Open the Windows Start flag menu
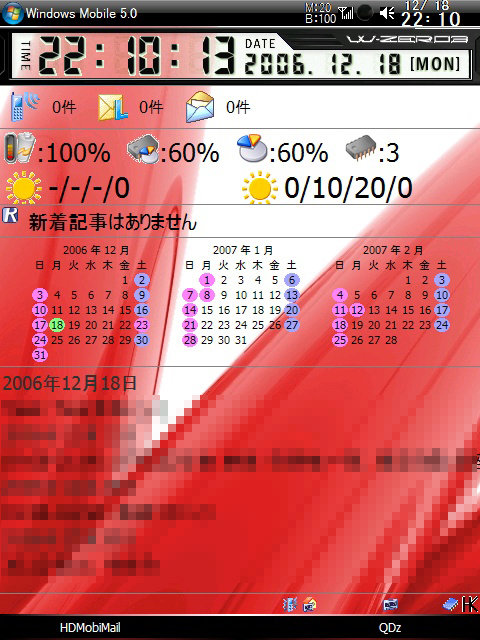 (12, 12)
